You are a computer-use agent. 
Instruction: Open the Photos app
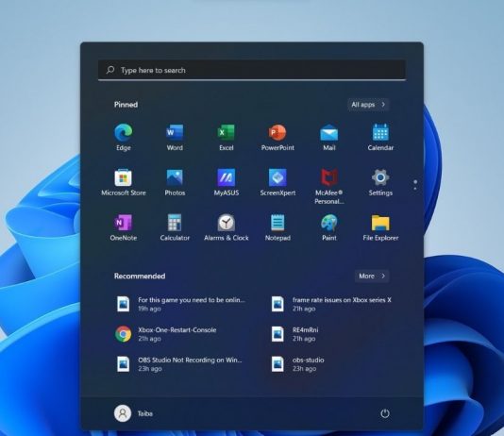coord(175,182)
